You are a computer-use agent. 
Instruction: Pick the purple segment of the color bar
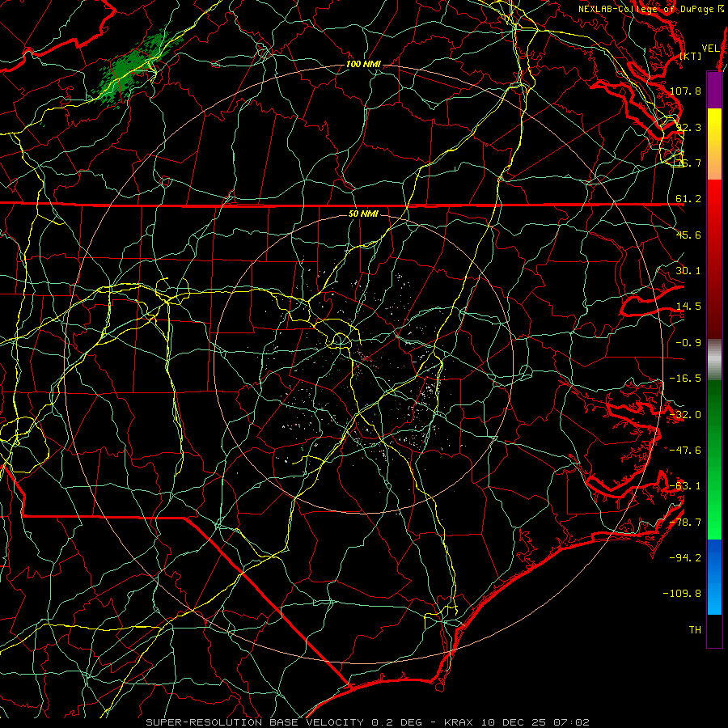click(x=714, y=90)
